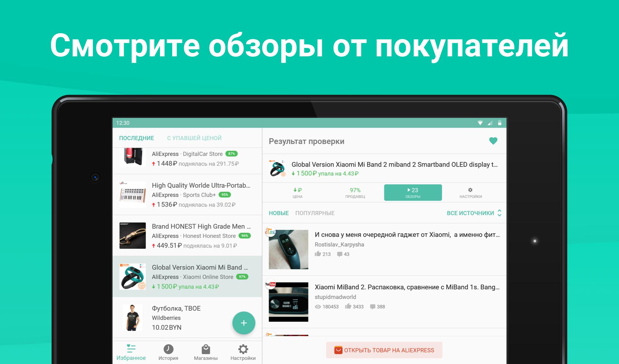The height and width of the screenshot is (364, 619).
Task: Select Global Version Xiaomi Mi Band list item
Action: tap(187, 276)
